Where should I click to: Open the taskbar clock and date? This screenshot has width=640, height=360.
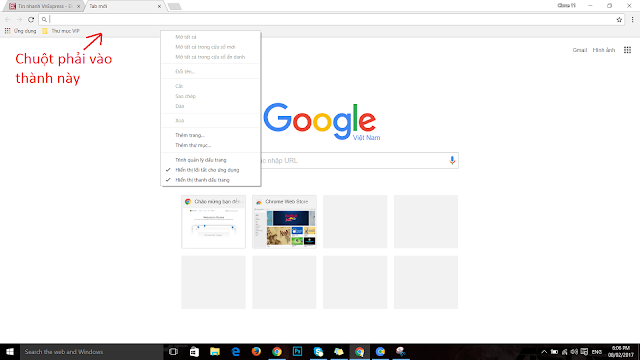[620, 352]
